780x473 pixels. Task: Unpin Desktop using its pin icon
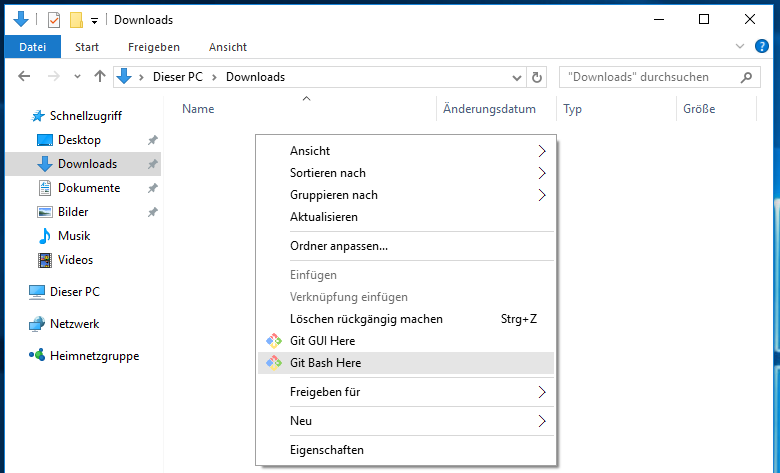tap(153, 140)
